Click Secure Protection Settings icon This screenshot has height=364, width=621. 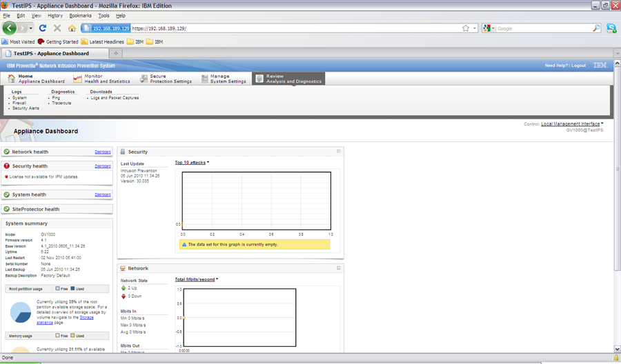[144, 79]
